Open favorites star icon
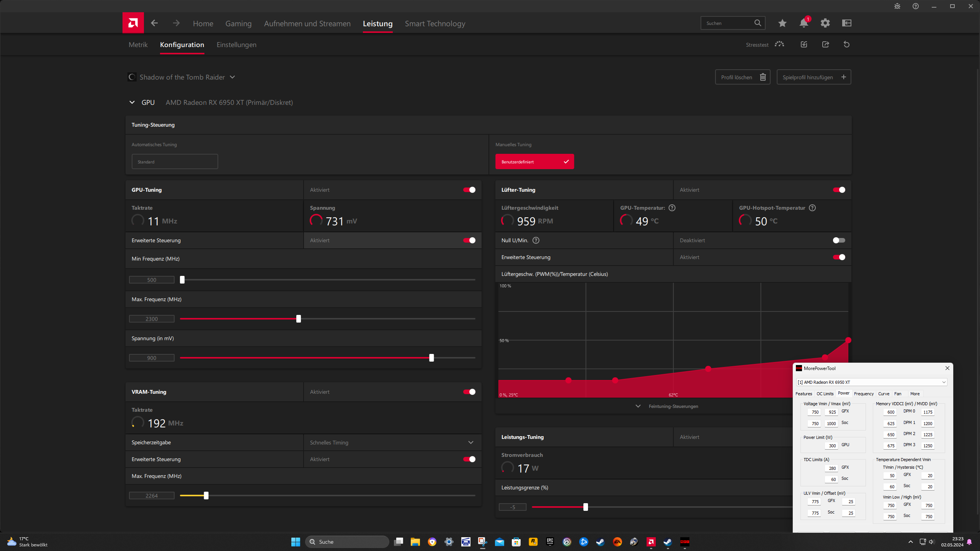980x551 pixels. coord(782,23)
